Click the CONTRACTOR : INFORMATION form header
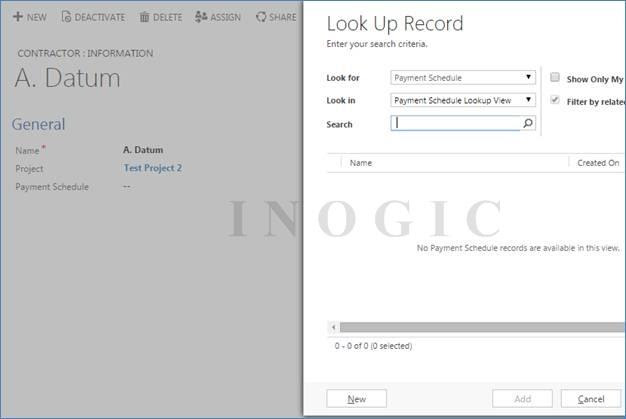Screen dimensions: 626x419 pyautogui.click(x=85, y=53)
